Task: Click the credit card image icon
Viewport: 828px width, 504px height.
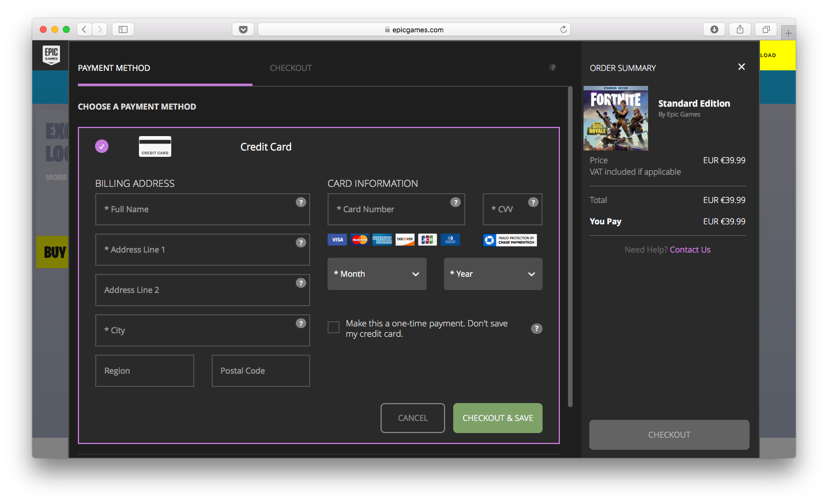Action: click(x=155, y=146)
